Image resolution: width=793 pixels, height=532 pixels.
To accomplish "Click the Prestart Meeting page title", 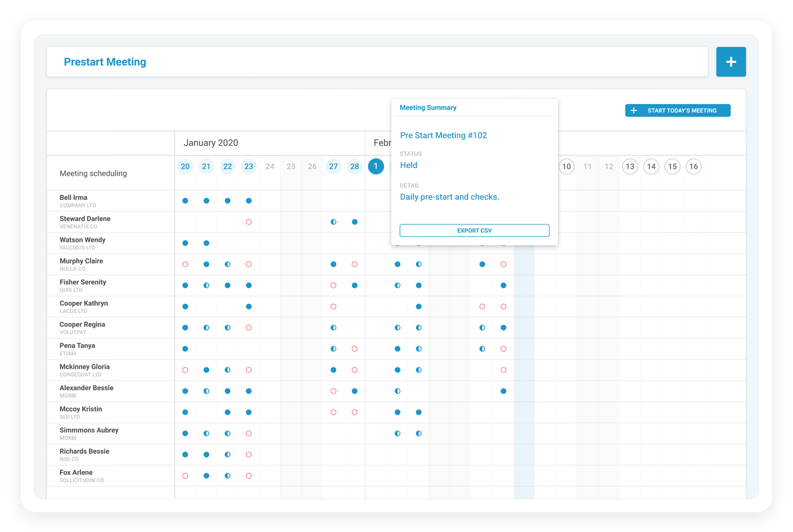I will click(105, 62).
